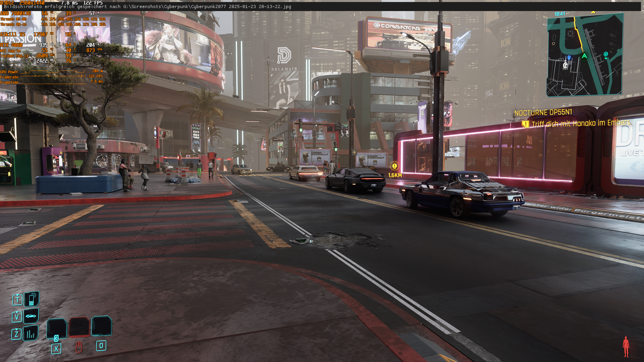Click the Framerate graph in overlay
Image resolution: width=644 pixels, height=362 pixels.
pos(53,76)
